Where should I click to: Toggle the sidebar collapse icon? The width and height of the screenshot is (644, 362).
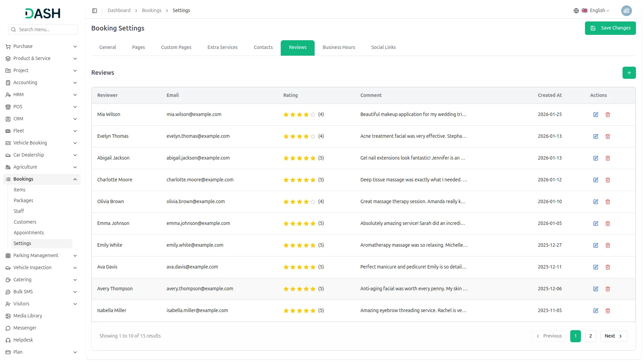[x=95, y=11]
